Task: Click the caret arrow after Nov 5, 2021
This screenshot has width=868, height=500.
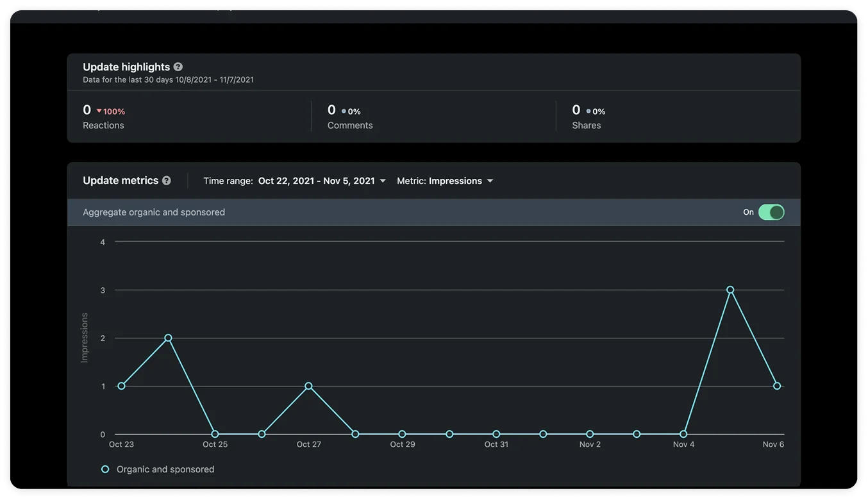Action: (x=383, y=181)
